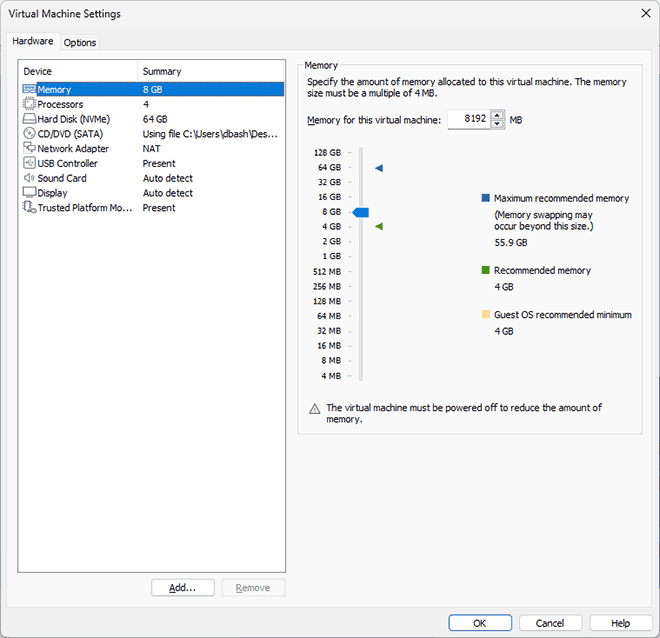The width and height of the screenshot is (660, 638).
Task: Select the Memory device icon
Action: (29, 89)
